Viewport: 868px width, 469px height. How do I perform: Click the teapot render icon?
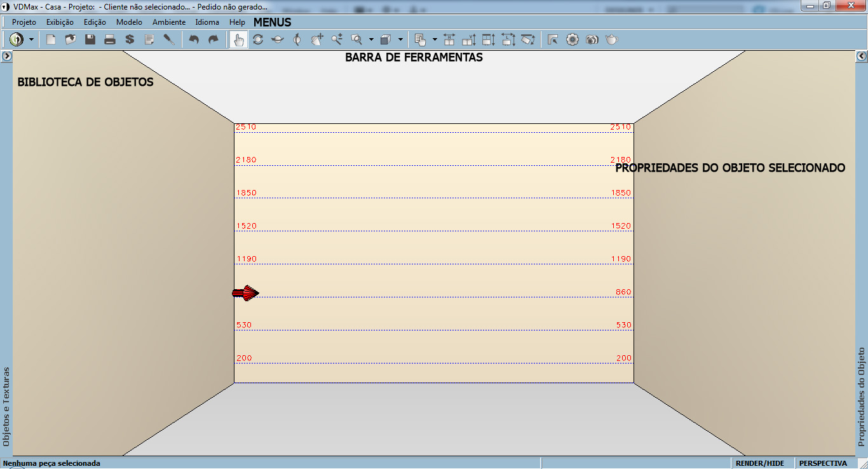click(x=612, y=39)
